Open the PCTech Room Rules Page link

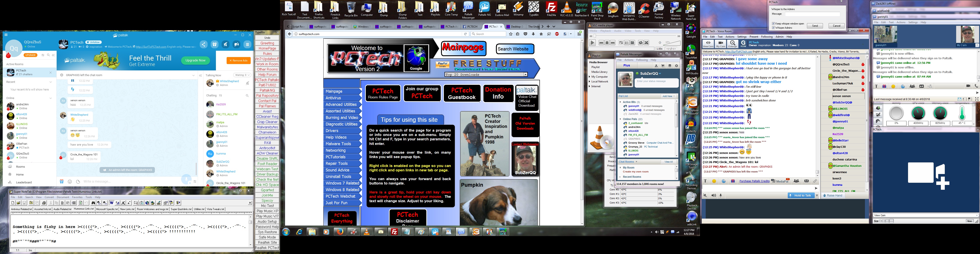coord(383,94)
